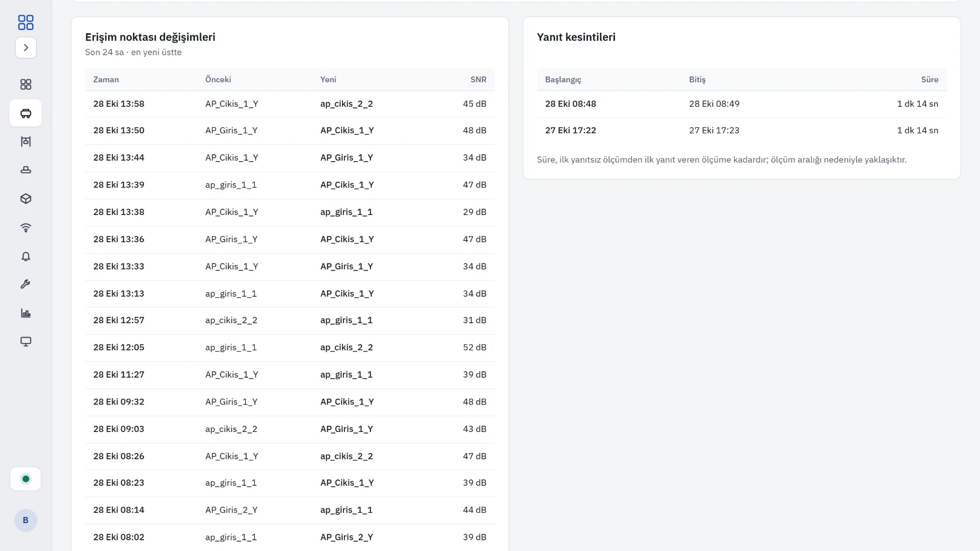This screenshot has width=980, height=551.
Task: Sort by the SNR column header
Action: pyautogui.click(x=478, y=79)
